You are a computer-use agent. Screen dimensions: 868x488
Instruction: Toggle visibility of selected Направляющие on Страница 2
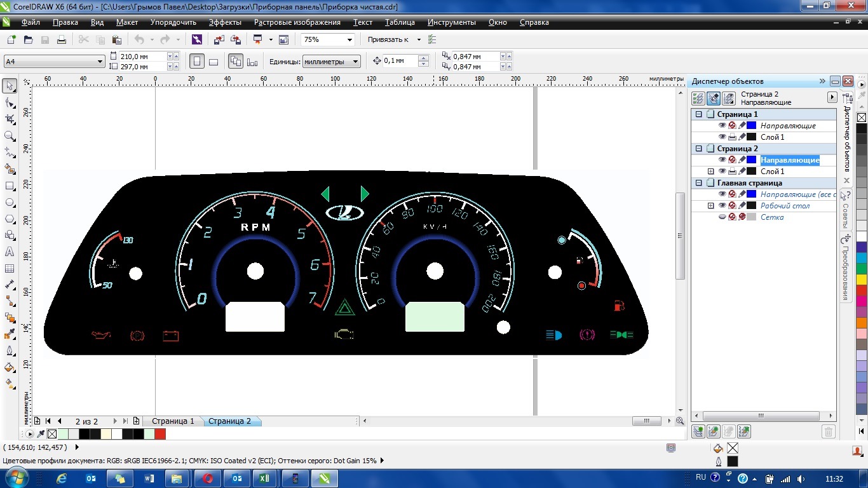tap(722, 160)
